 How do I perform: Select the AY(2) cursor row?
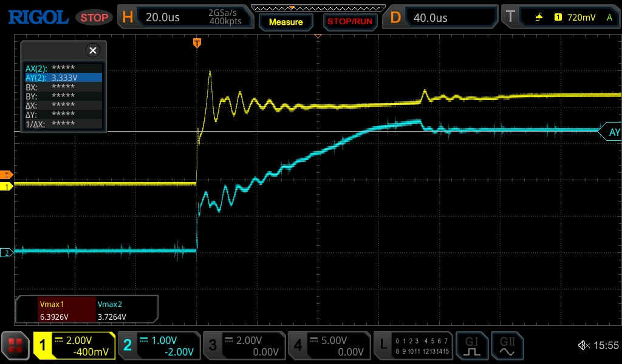(63, 78)
